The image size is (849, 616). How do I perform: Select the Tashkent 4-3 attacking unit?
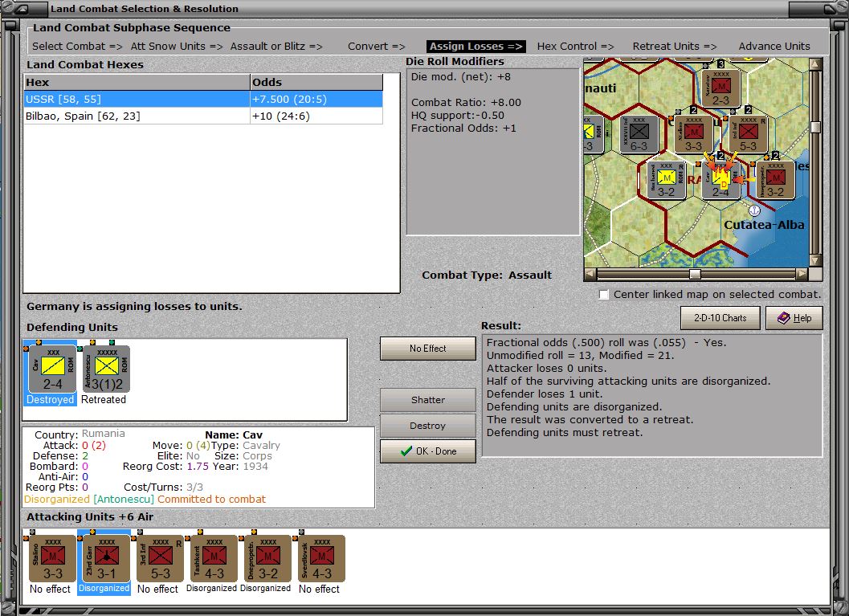point(214,559)
